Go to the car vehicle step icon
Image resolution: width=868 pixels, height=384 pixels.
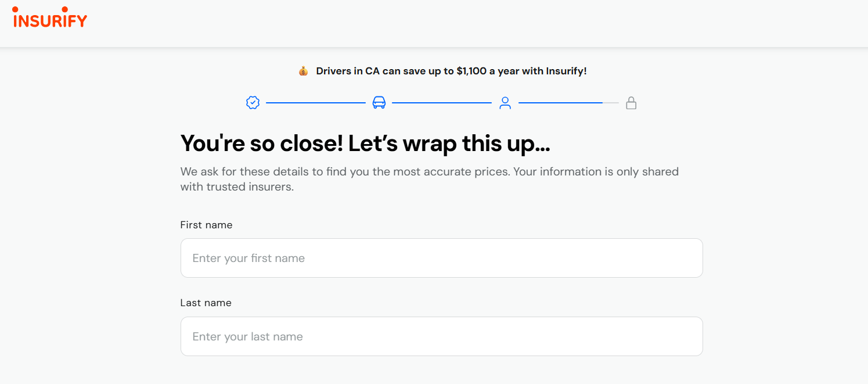379,103
